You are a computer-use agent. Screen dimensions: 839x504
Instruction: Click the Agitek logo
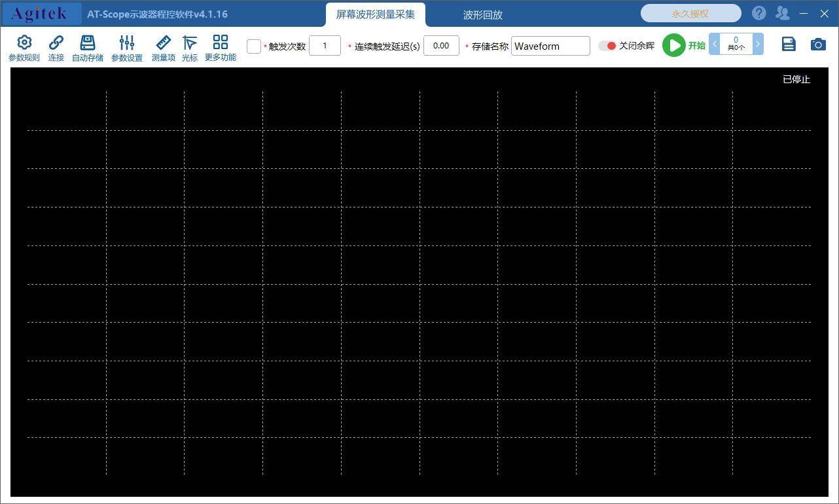[41, 14]
